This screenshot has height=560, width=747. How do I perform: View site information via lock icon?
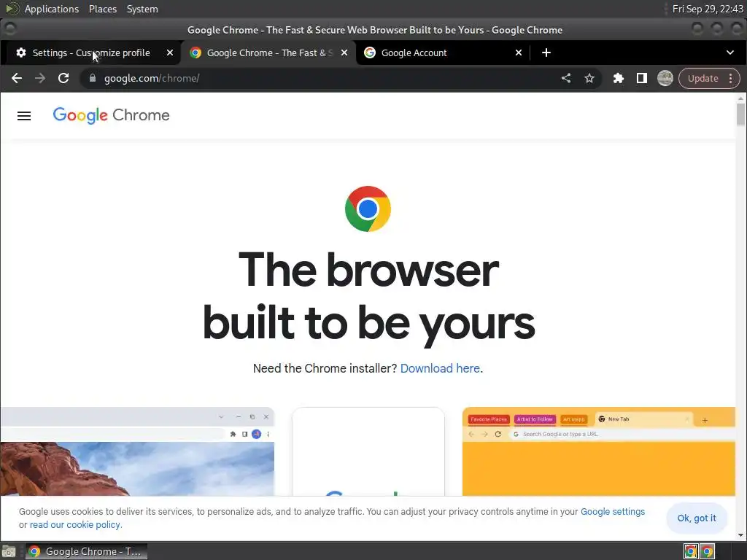(x=93, y=78)
